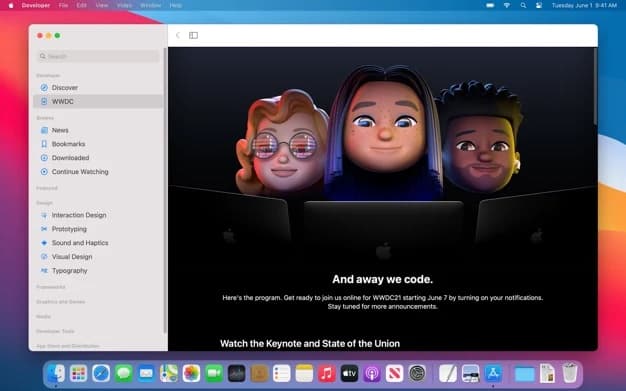This screenshot has height=391, width=626.
Task: Open the Video menu
Action: tap(124, 5)
